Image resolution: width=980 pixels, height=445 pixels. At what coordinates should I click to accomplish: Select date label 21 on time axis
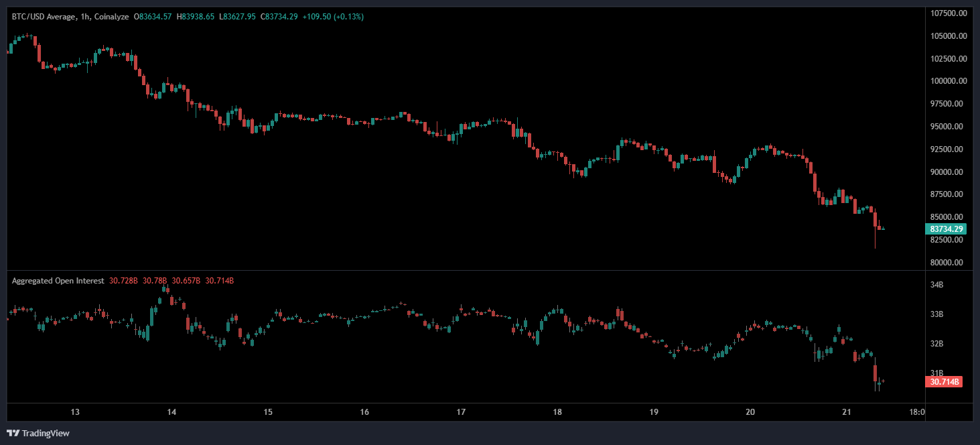[x=847, y=411]
